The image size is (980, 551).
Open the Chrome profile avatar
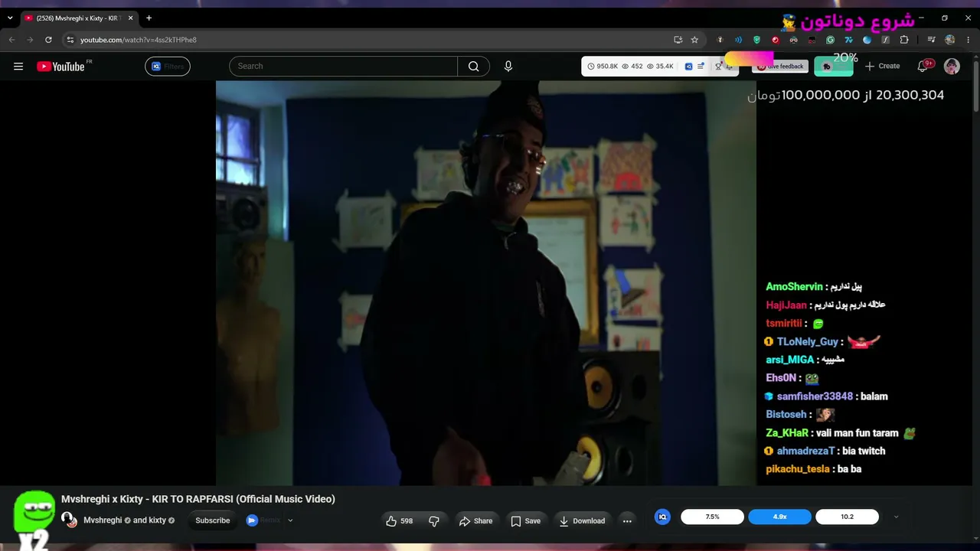(x=950, y=40)
